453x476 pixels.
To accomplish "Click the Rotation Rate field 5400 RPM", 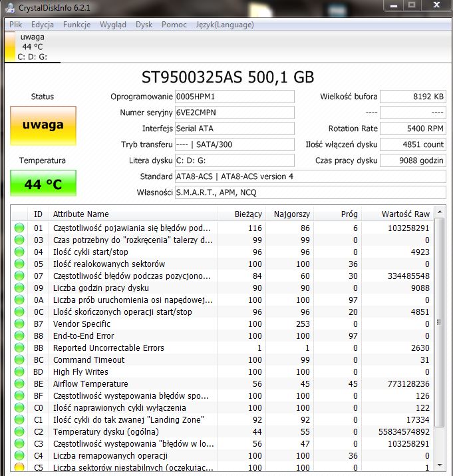I will (x=413, y=128).
